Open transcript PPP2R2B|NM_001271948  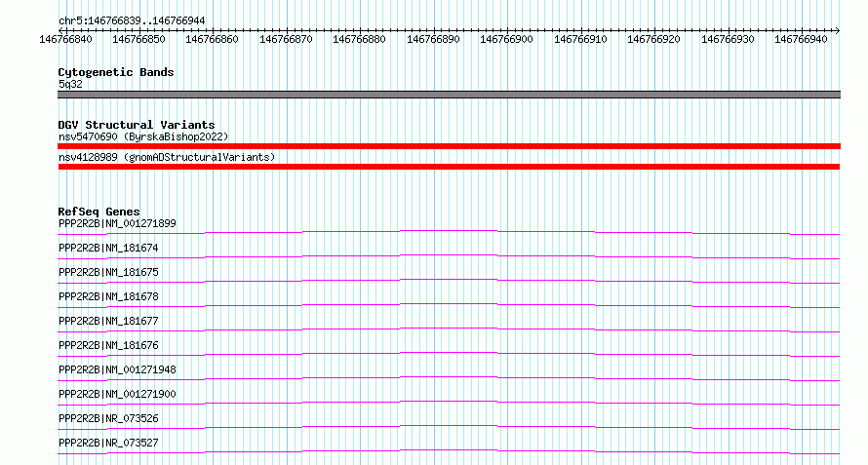point(117,369)
